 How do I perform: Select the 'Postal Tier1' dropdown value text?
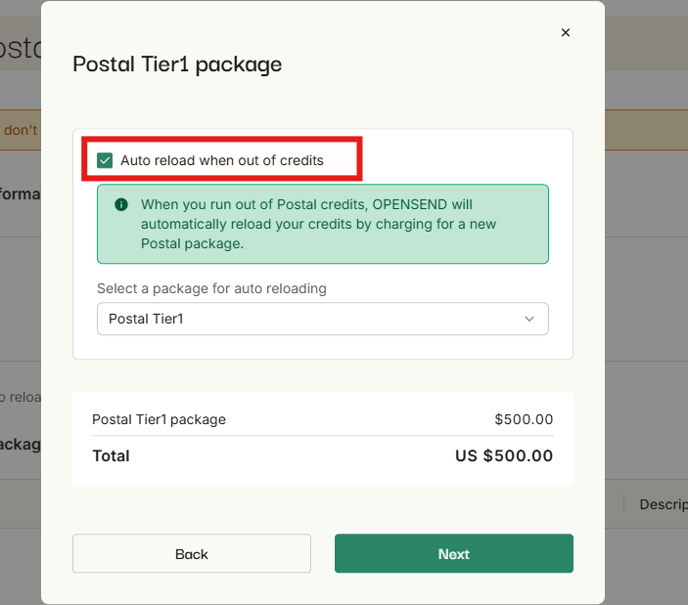click(x=146, y=319)
